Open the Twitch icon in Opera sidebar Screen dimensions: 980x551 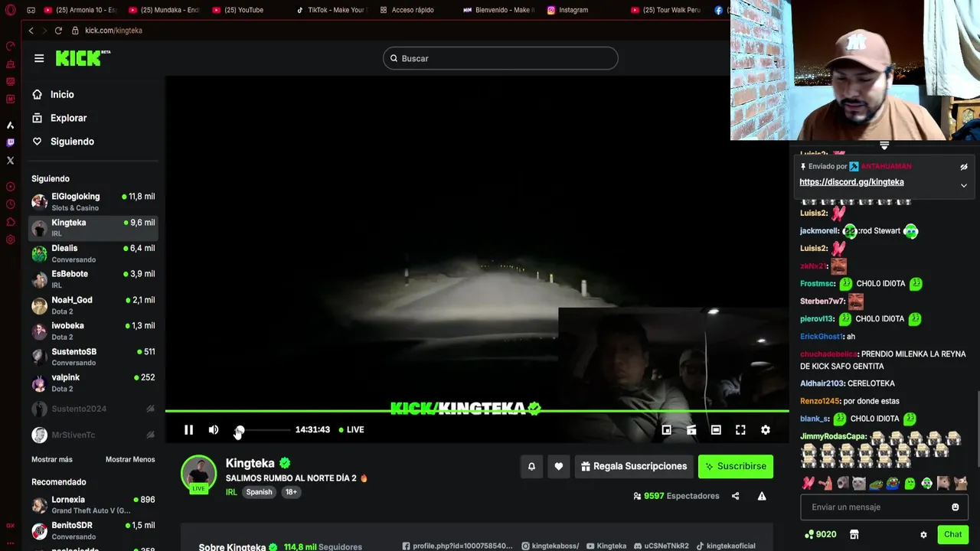10,142
